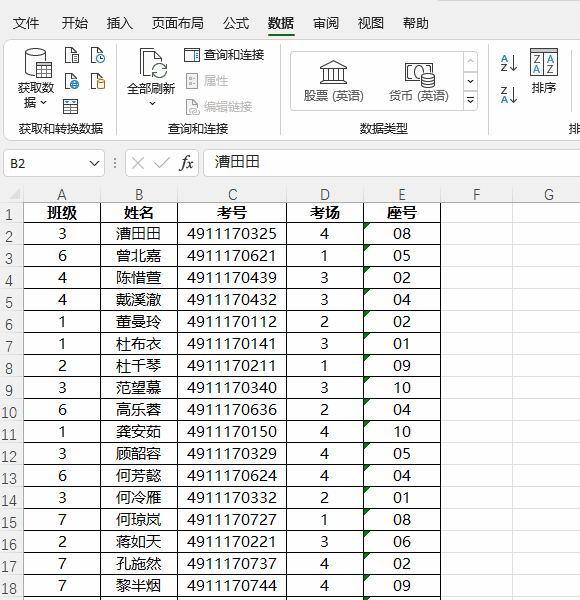Select cell containing 范望慕
The image size is (580, 600).
pyautogui.click(x=139, y=388)
